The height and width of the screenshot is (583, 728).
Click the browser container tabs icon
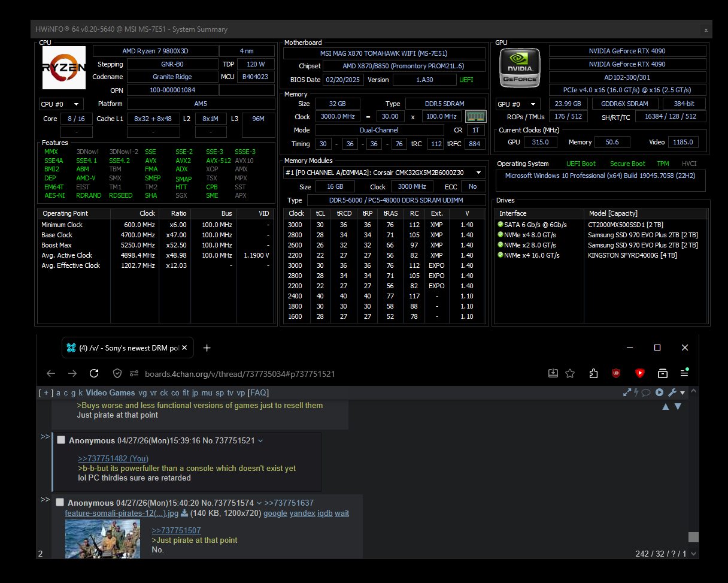click(x=663, y=373)
